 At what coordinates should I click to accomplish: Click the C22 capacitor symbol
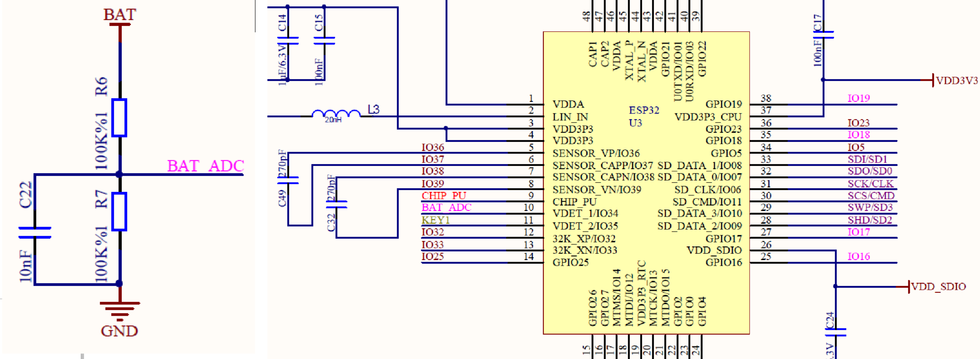point(35,232)
